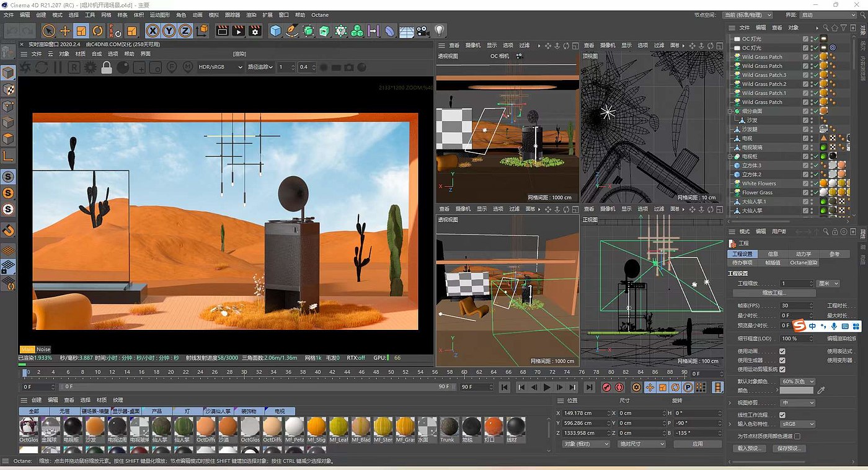Image resolution: width=868 pixels, height=470 pixels.
Task: Open the Edit Render Settings icon
Action: [255, 30]
